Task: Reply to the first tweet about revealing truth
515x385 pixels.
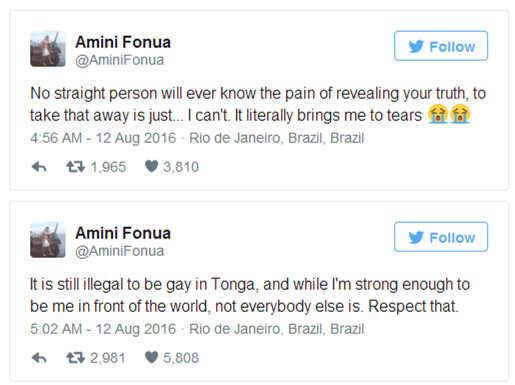Action: tap(39, 167)
